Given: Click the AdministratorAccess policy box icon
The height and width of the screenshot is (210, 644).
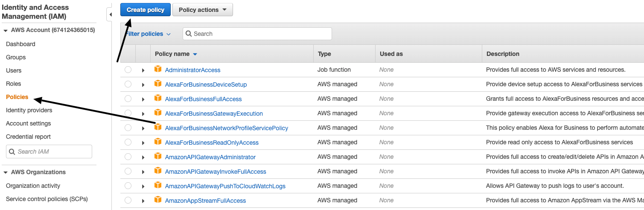Looking at the screenshot, I should pyautogui.click(x=158, y=69).
